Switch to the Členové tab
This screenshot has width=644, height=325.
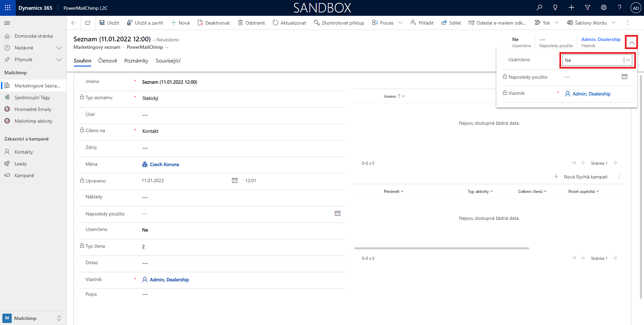pyautogui.click(x=107, y=61)
